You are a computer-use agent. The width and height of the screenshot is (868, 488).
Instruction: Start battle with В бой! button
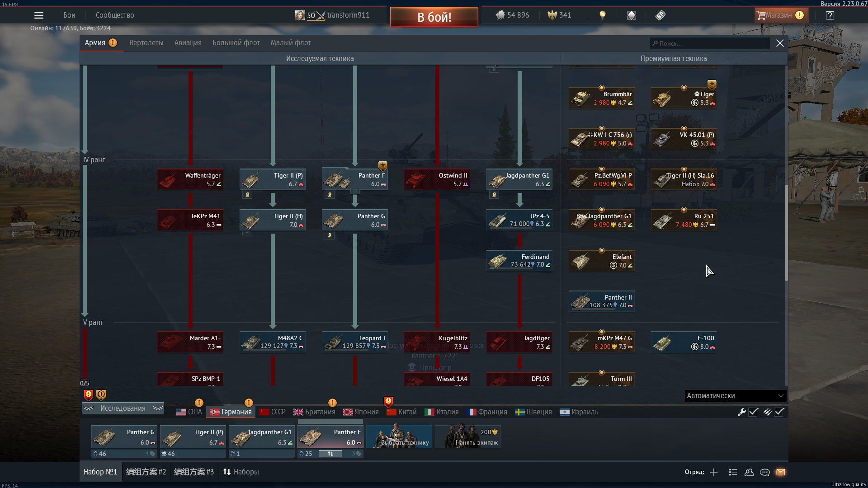(434, 17)
